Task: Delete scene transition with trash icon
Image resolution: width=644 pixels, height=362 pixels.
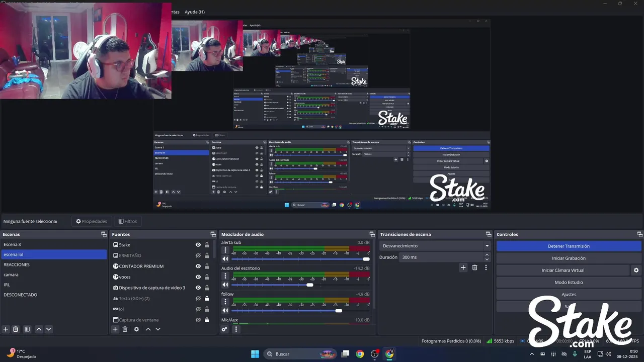Action: (474, 267)
